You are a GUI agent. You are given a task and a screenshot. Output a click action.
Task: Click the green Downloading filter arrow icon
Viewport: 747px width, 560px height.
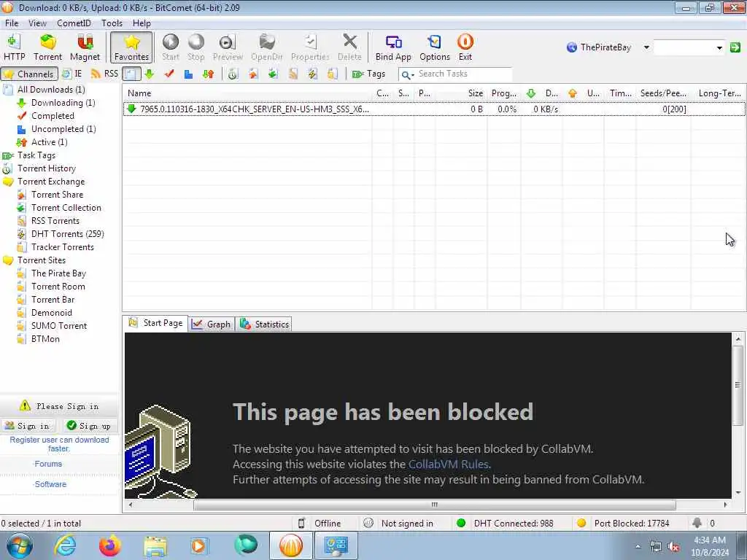[x=149, y=74]
